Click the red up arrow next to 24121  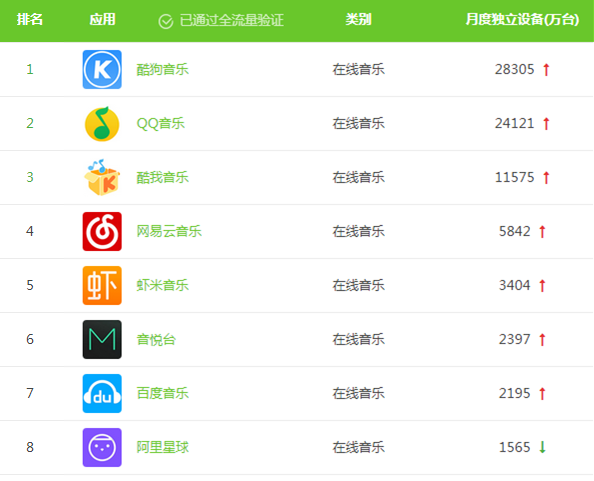pyautogui.click(x=546, y=124)
